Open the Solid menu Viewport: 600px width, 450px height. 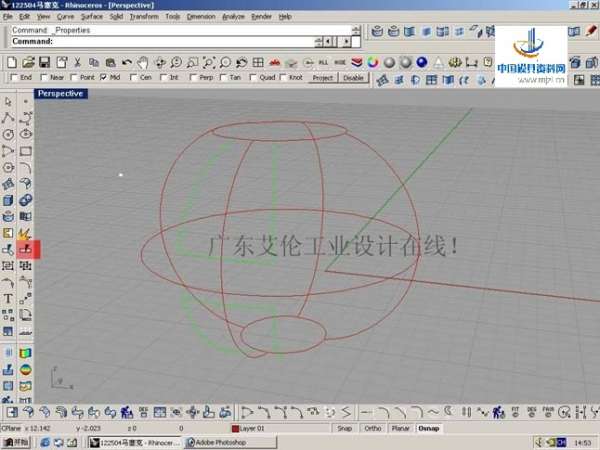pos(116,16)
